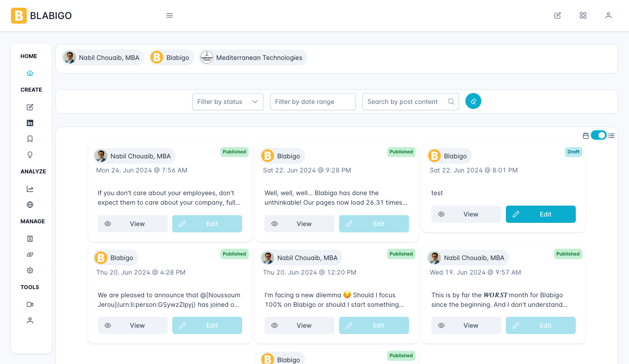This screenshot has height=364, width=629.
Task: Click the Blabigo logo icon
Action: pyautogui.click(x=19, y=16)
